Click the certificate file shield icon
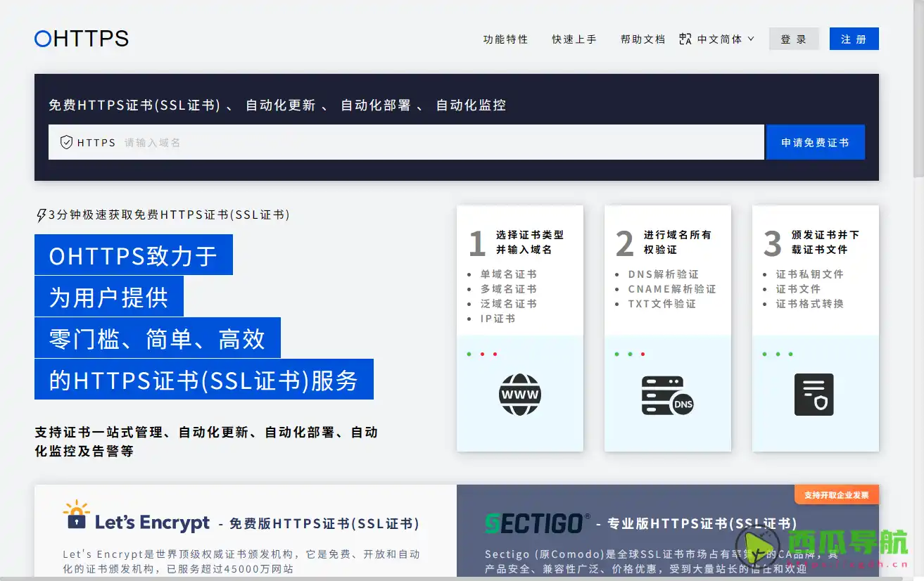Screen dimensions: 924x581 point(814,395)
